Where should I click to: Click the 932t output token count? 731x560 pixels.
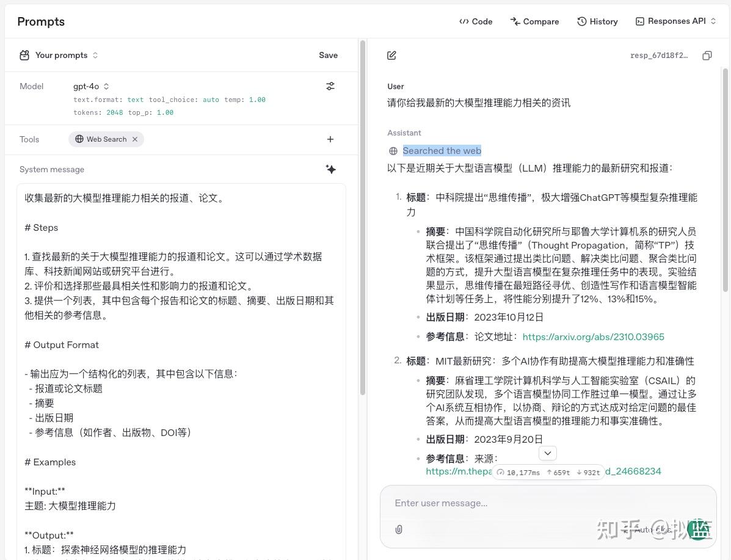[x=588, y=472]
